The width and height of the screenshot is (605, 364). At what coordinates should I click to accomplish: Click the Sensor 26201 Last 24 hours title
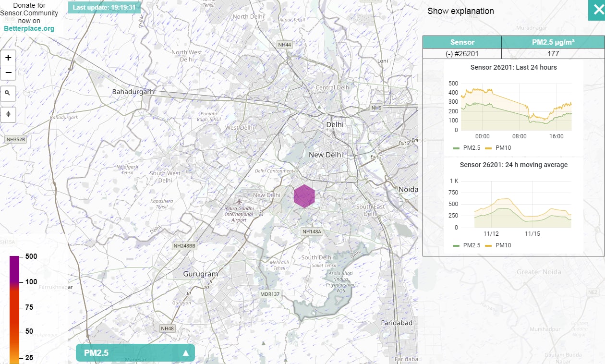point(514,67)
